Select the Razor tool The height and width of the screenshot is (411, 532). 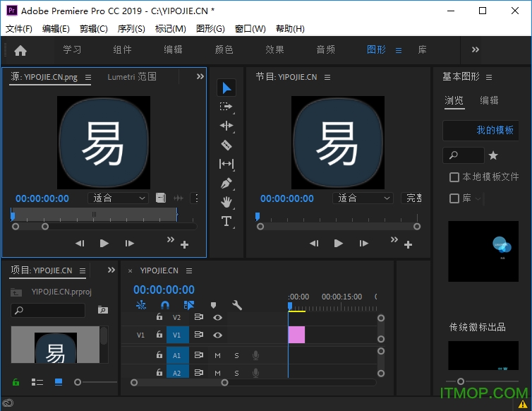226,145
